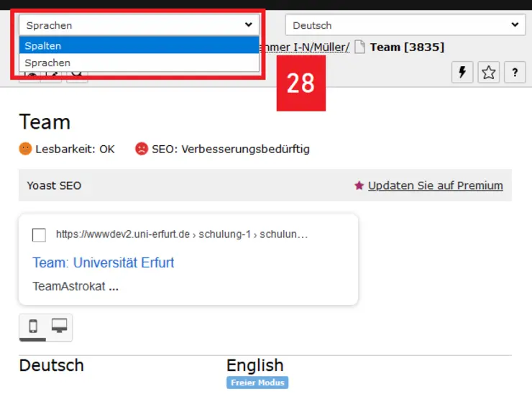
Task: Choose Sprachen option in dropdown list
Action: coord(139,63)
